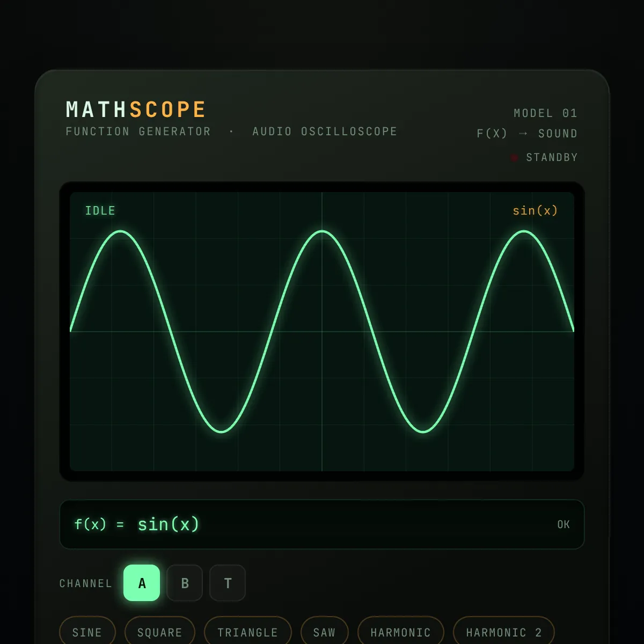Apply the SAW waveform preset
The image size is (644, 644).
click(325, 632)
